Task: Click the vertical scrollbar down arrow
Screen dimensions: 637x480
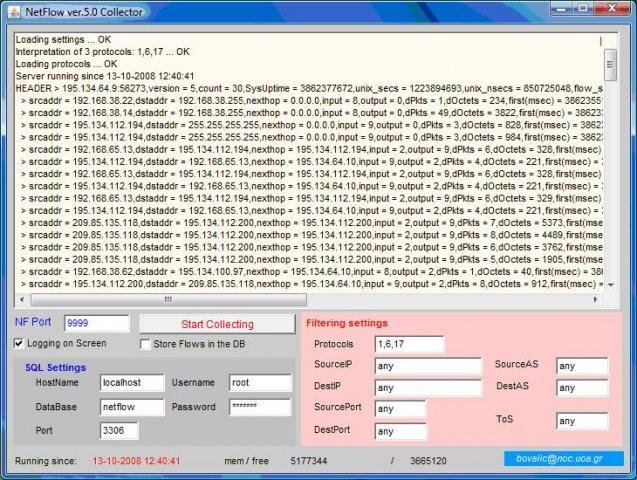Action: click(610, 285)
